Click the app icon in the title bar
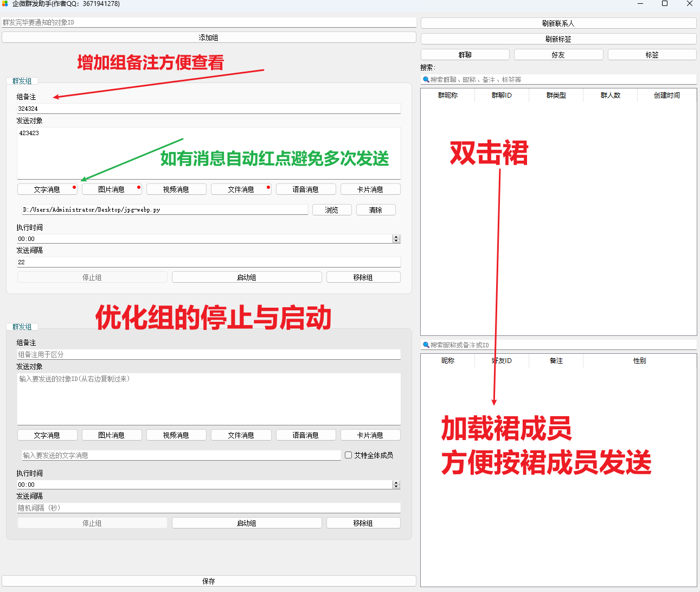This screenshot has width=700, height=592. pyautogui.click(x=5, y=4)
